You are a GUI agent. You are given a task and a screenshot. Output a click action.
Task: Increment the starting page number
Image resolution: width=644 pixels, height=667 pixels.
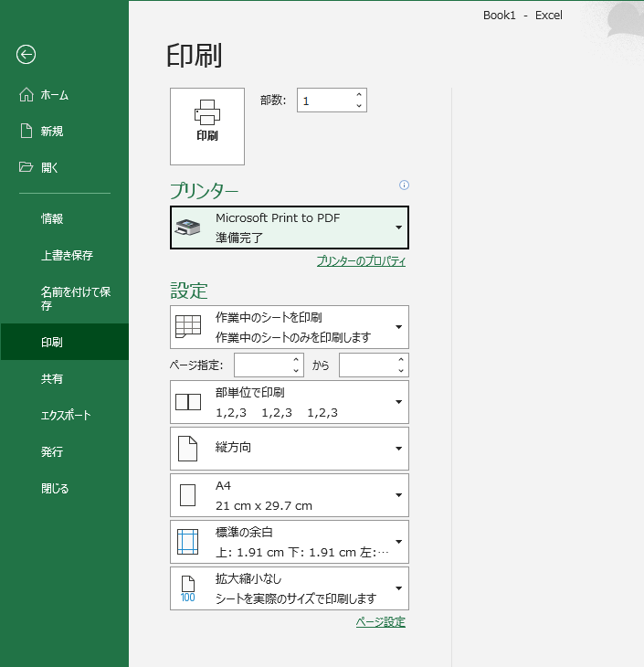[296, 360]
